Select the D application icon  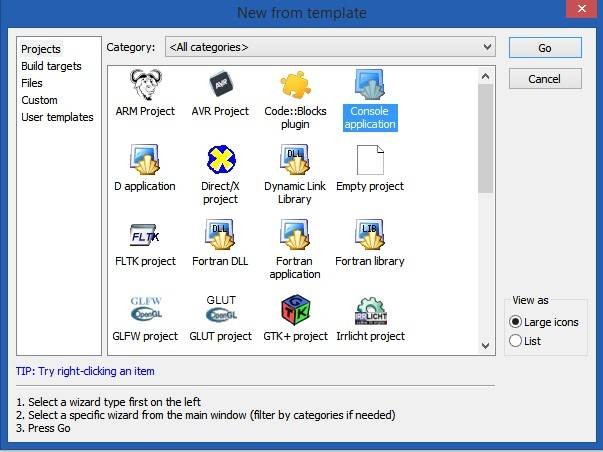coord(145,159)
